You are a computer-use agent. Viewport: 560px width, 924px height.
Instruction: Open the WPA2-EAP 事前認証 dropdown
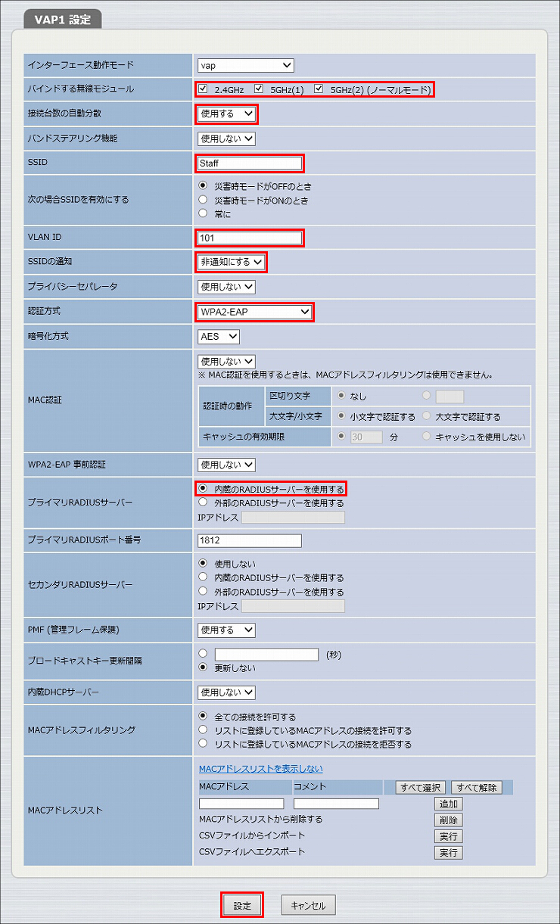pyautogui.click(x=226, y=465)
